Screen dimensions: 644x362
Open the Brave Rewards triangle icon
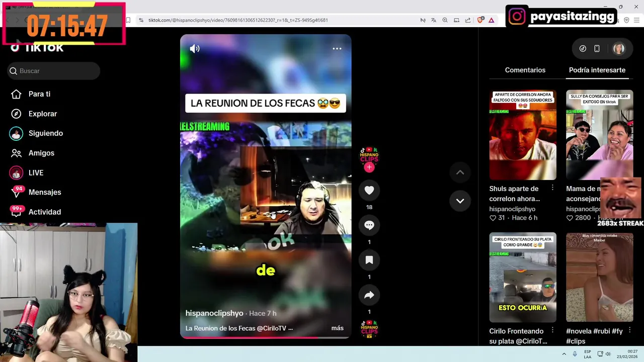491,20
